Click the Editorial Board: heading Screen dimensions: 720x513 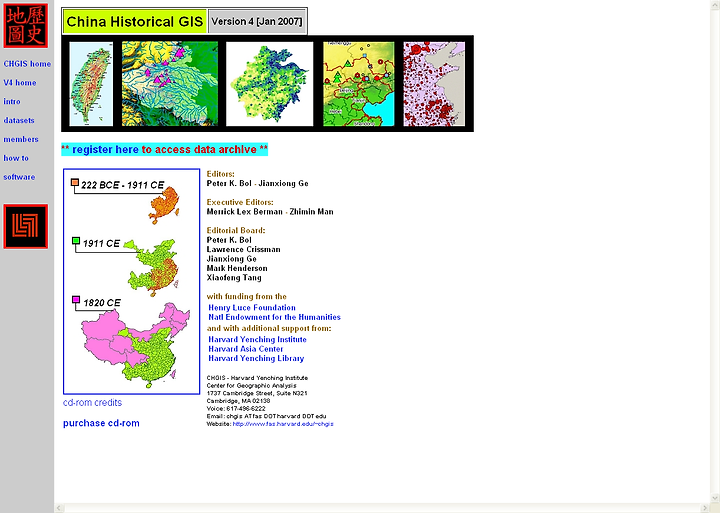(x=236, y=231)
